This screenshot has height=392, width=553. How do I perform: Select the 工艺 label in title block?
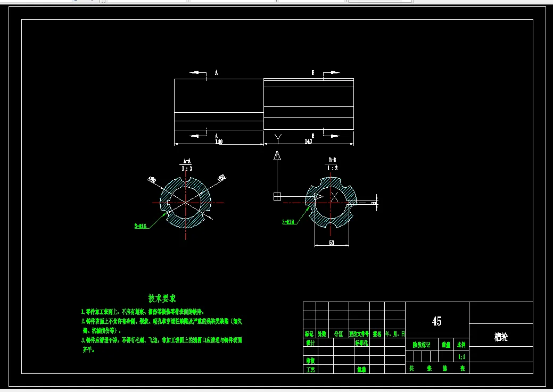pyautogui.click(x=310, y=370)
